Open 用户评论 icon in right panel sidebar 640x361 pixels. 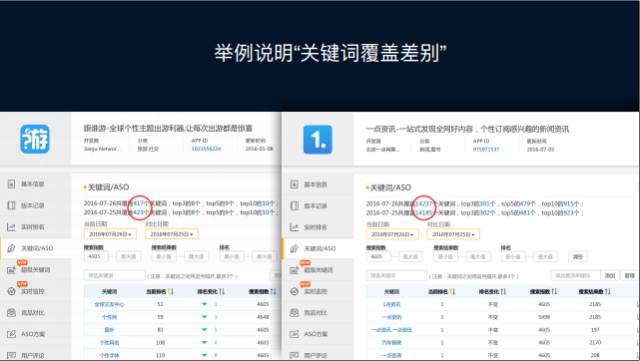(x=294, y=355)
